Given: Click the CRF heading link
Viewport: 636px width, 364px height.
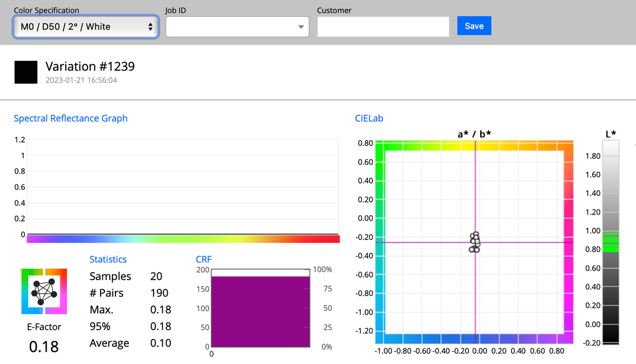Looking at the screenshot, I should click(x=204, y=259).
